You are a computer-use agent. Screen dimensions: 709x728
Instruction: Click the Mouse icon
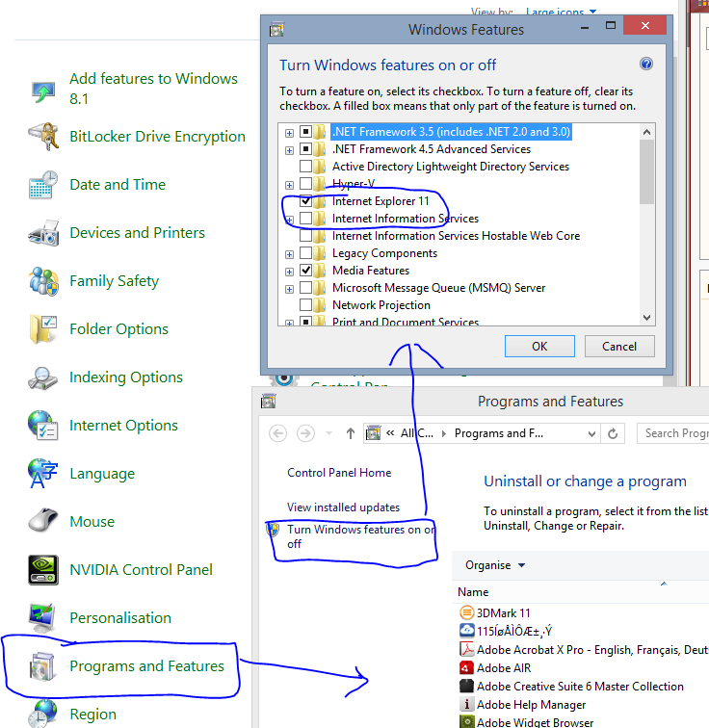point(43,521)
